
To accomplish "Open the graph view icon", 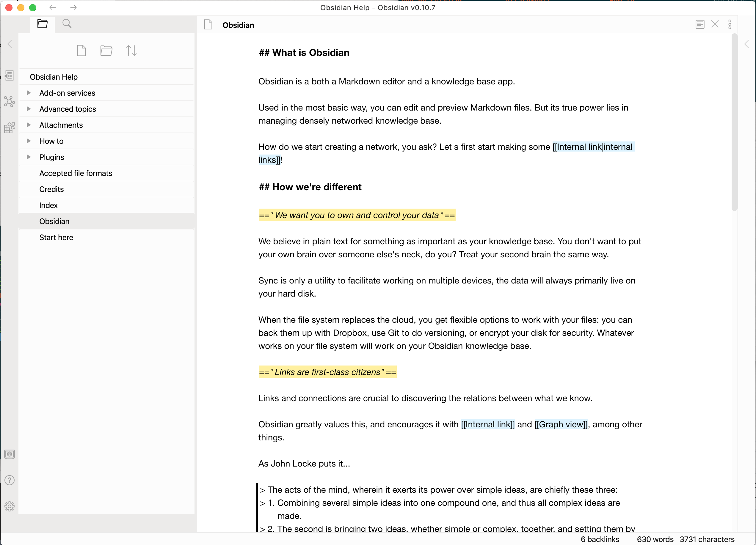I will (x=9, y=101).
